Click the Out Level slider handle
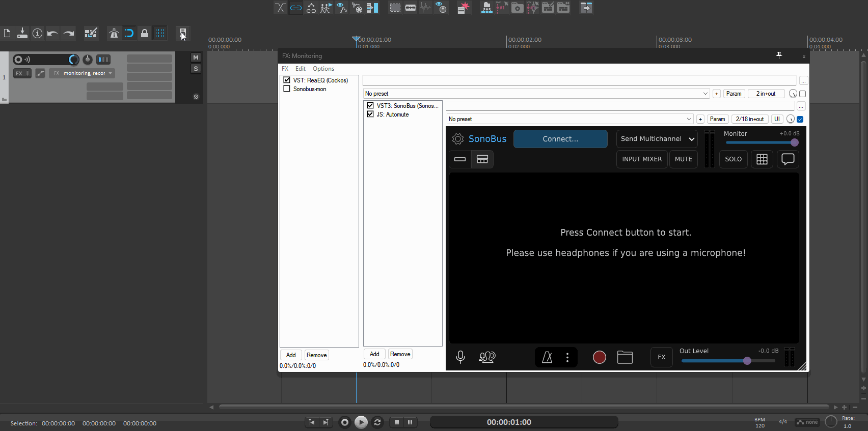Viewport: 868px width, 431px height. coord(747,361)
